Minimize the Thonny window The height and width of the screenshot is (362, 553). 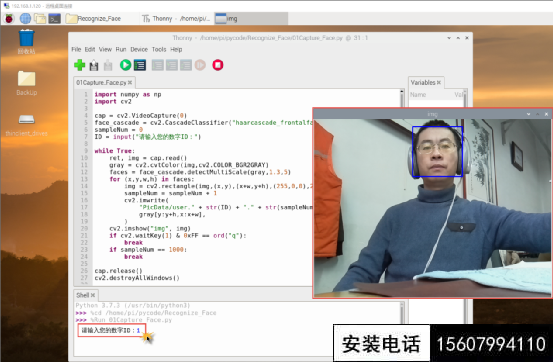[449, 38]
